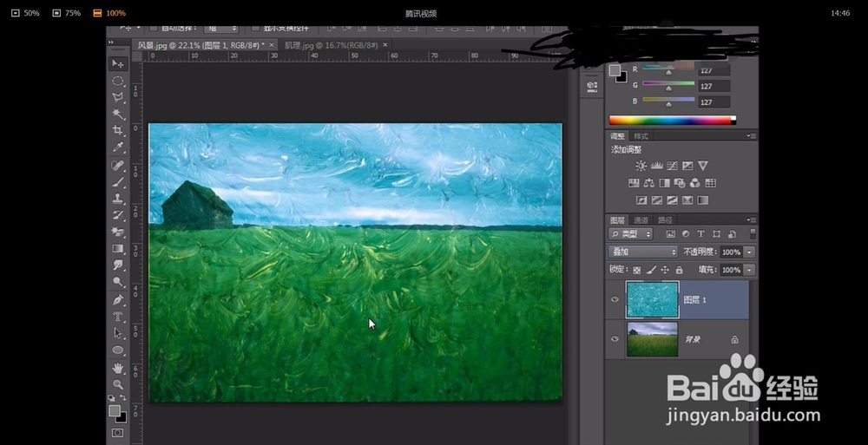Toggle lock image pixels brush icon
Screen dimensions: 868x445
[x=651, y=270]
